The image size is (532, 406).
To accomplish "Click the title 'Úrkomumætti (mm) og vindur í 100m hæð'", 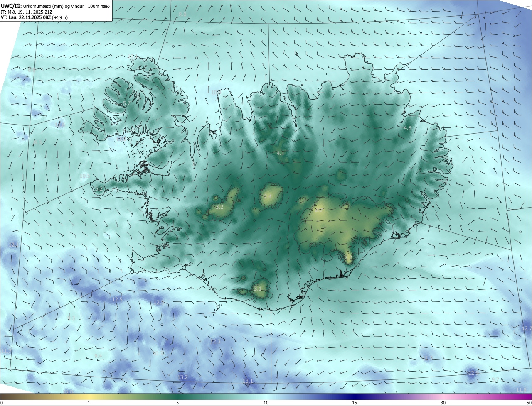I will [x=66, y=6].
